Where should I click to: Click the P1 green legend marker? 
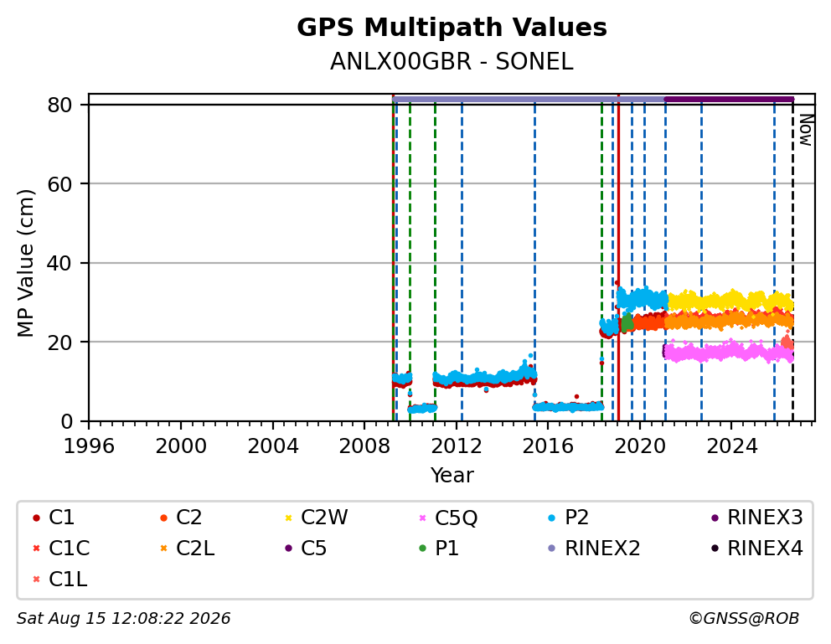point(422,549)
